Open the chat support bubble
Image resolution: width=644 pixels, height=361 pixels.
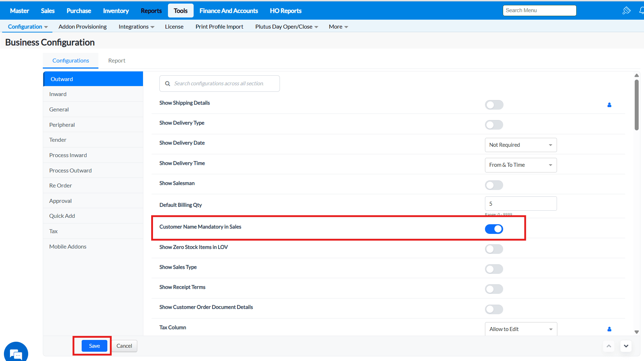click(x=16, y=352)
